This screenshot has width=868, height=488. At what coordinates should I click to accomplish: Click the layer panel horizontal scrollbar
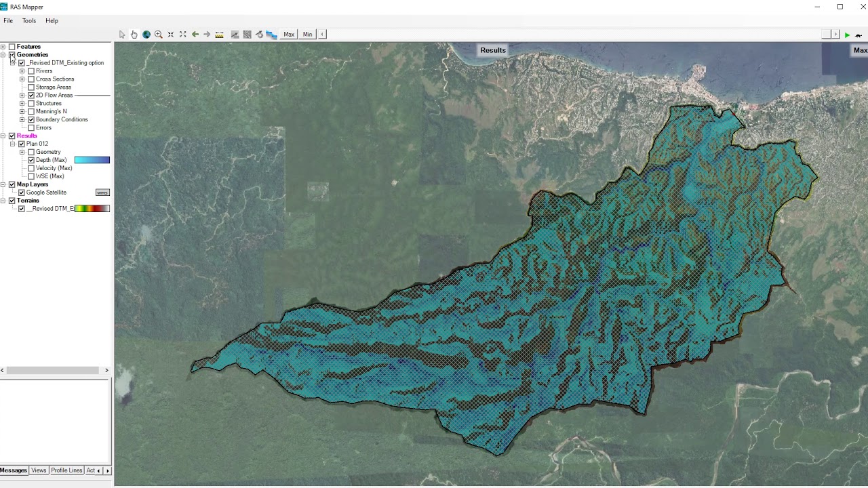point(53,370)
